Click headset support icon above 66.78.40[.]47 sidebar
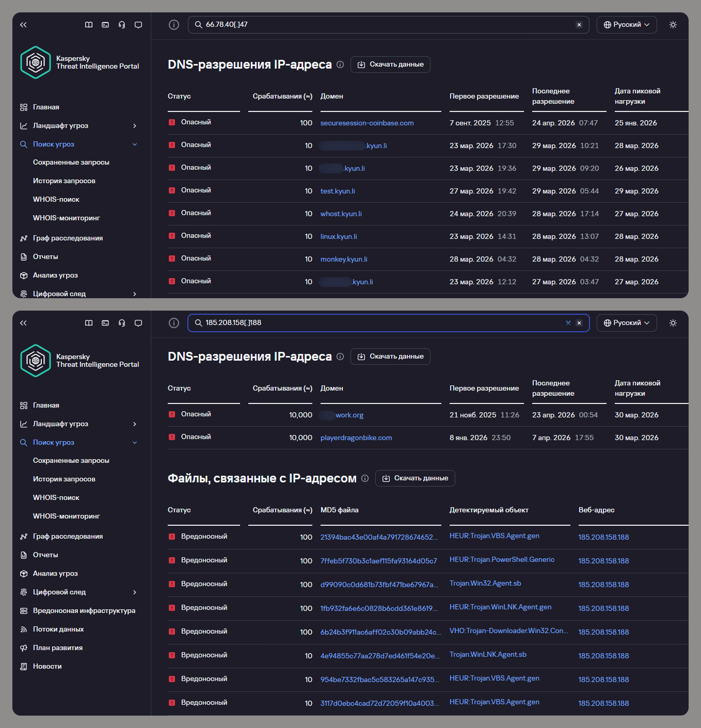This screenshot has width=701, height=728. tap(122, 25)
